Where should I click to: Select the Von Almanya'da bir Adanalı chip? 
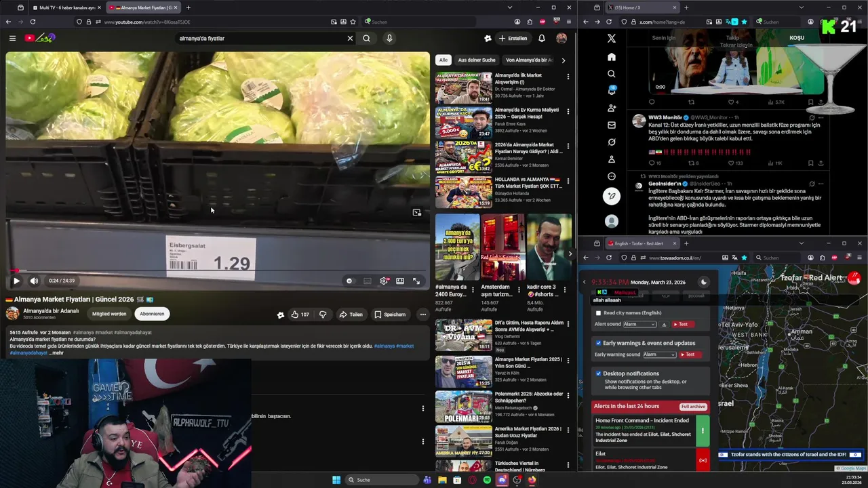point(530,60)
